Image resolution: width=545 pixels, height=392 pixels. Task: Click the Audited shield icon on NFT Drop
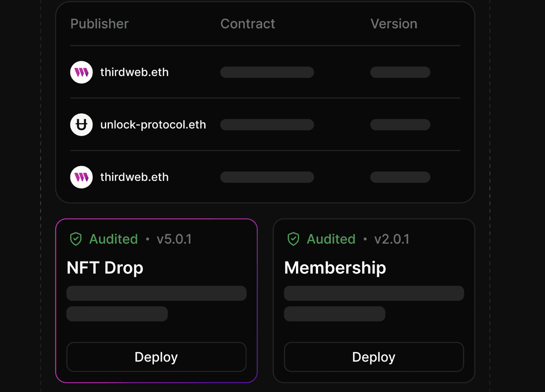(76, 239)
